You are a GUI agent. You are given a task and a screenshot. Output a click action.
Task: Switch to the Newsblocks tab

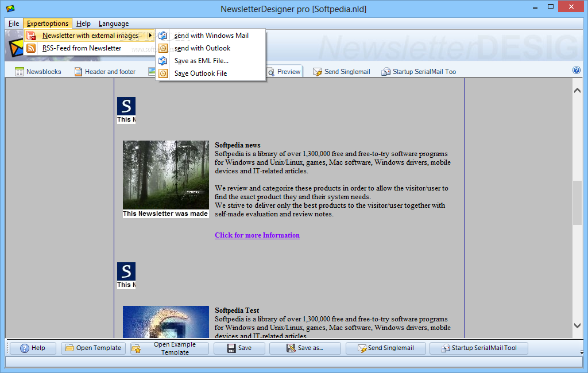coord(38,72)
